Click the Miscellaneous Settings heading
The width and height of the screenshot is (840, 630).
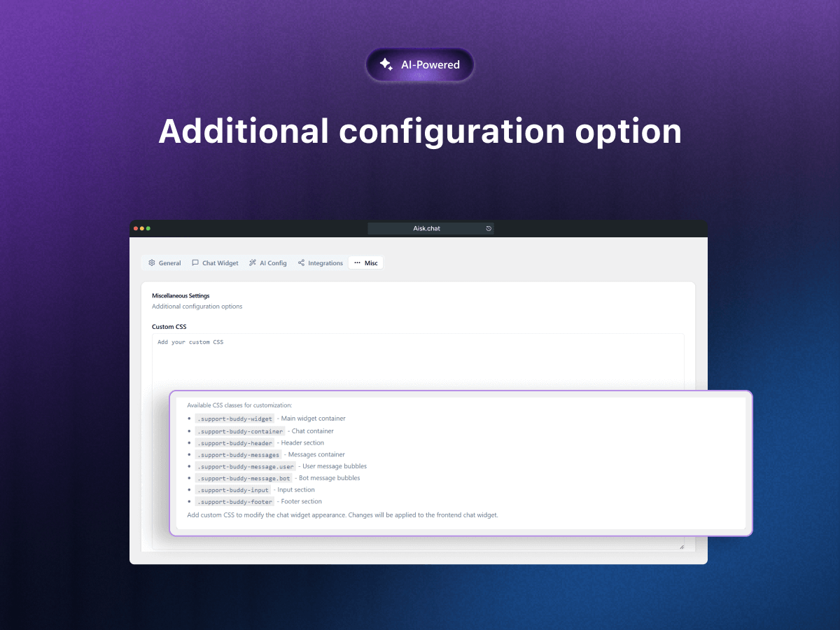tap(181, 295)
